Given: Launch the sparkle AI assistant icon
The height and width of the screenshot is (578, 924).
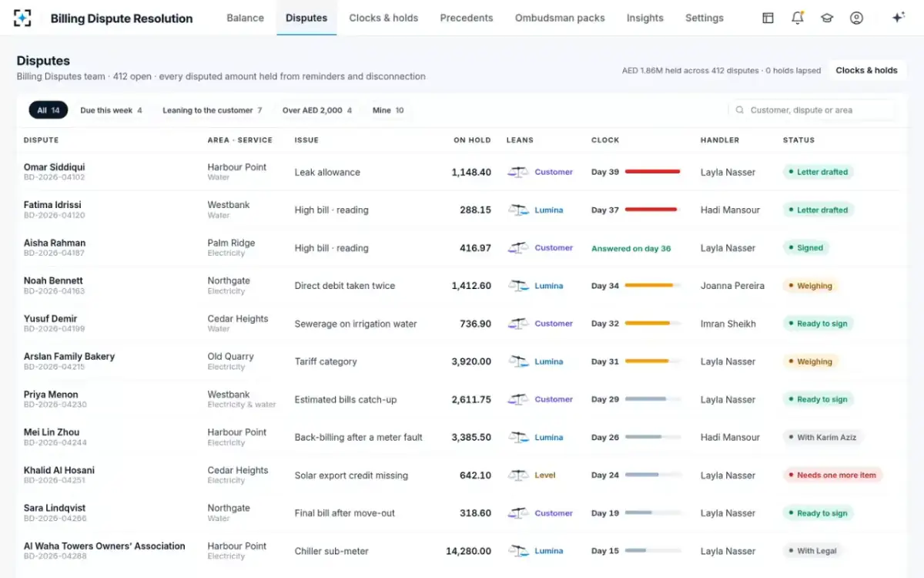Looking at the screenshot, I should [x=898, y=18].
